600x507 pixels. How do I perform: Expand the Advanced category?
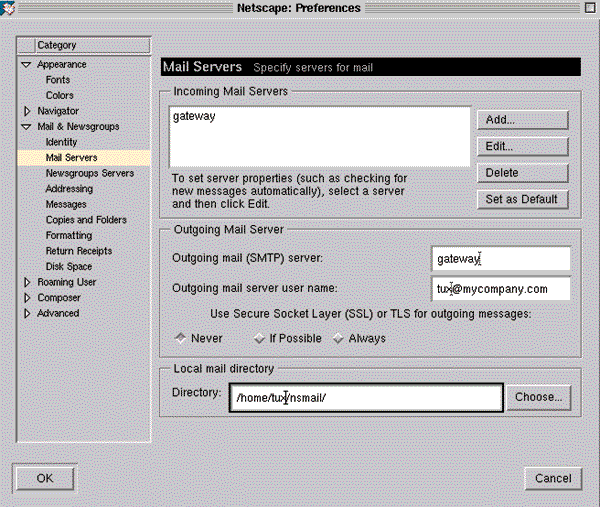(27, 313)
